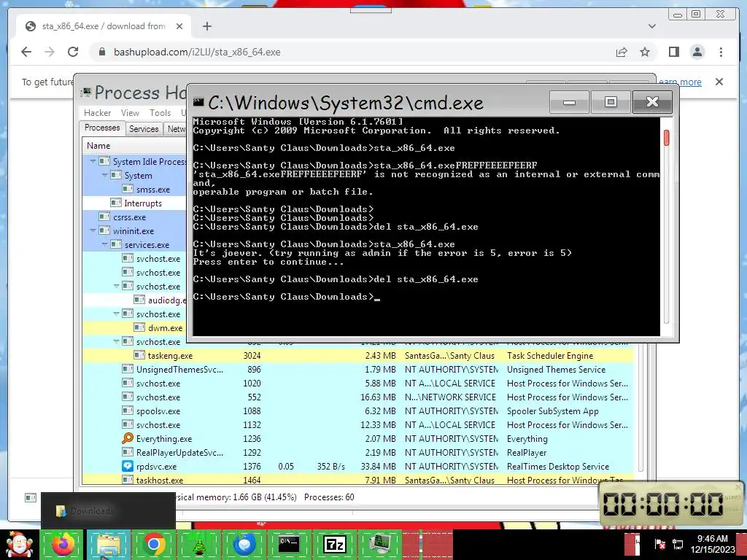
Task: Click the Everything.exe magnifier icon
Action: tap(128, 438)
